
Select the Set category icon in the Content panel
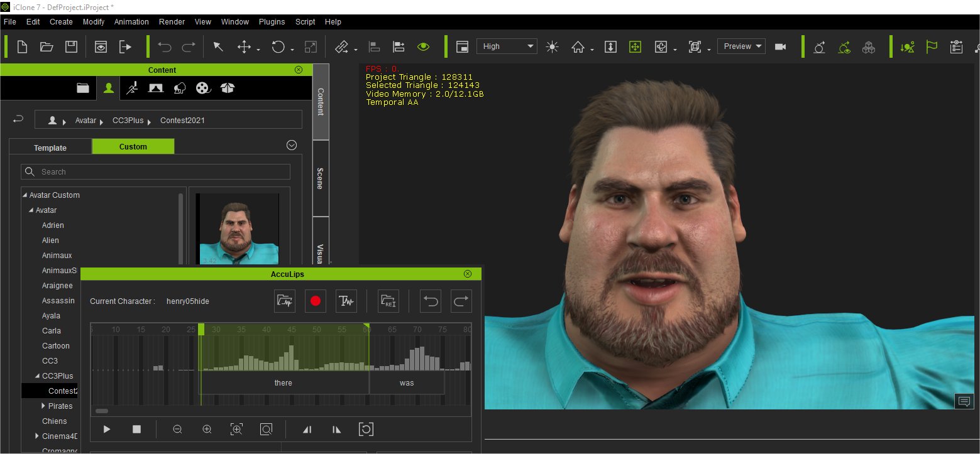pos(155,89)
